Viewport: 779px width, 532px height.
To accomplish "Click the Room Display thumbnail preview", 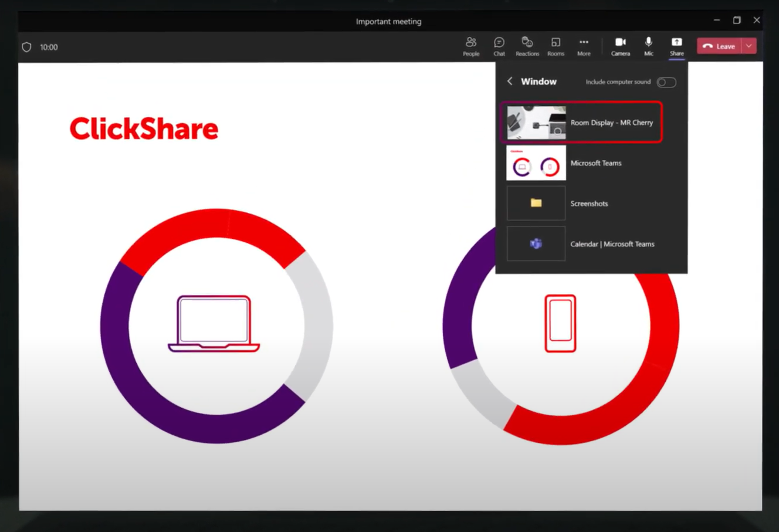I will (536, 122).
